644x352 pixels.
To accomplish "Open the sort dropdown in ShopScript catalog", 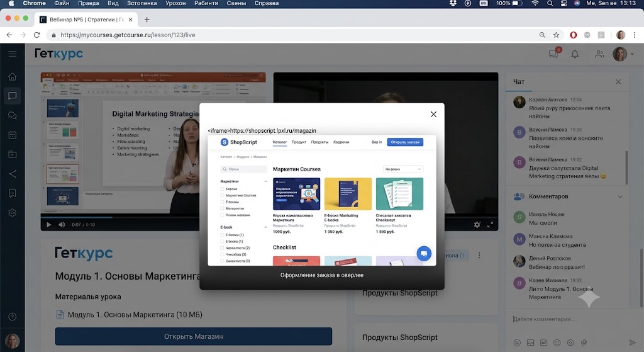I will pos(403,169).
